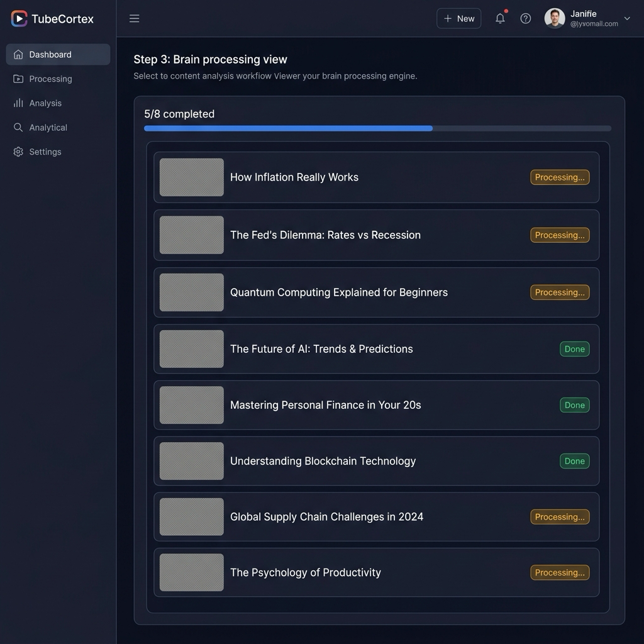
Task: Click Done badge for Understanding Blockchain Technology
Action: coord(575,461)
